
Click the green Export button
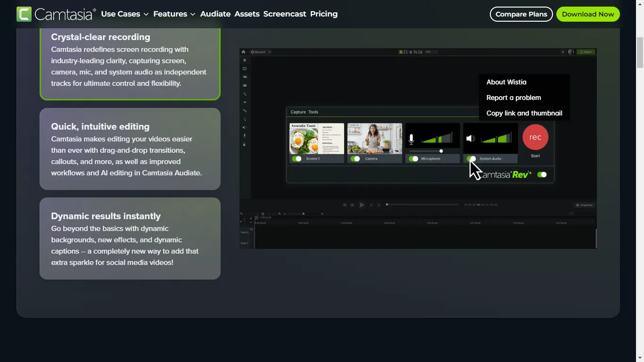click(x=586, y=52)
